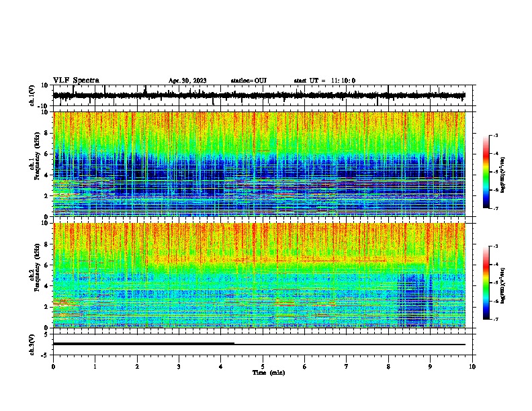532x411 pixels.
Task: Click the "4" kHz tick on ch.2 spectrogram
Action: click(46, 286)
